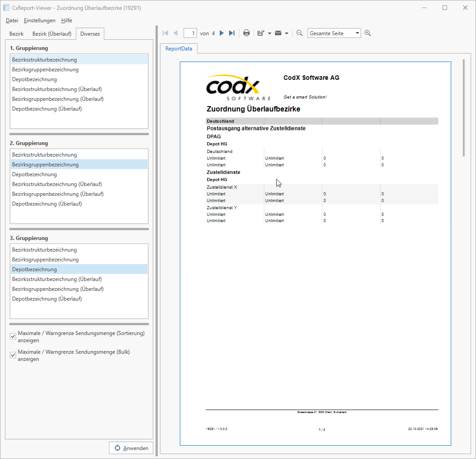Click the page number input field
This screenshot has height=459, width=476.
point(190,33)
